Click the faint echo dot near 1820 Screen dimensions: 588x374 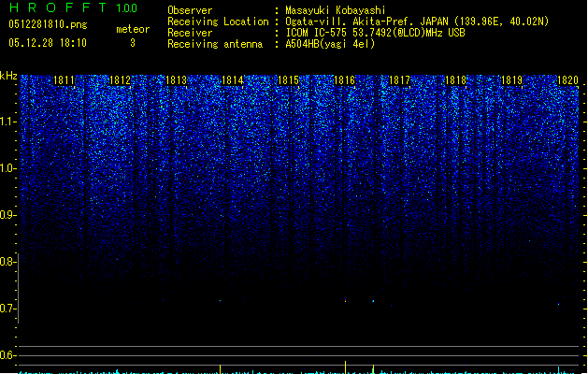pyautogui.click(x=558, y=304)
